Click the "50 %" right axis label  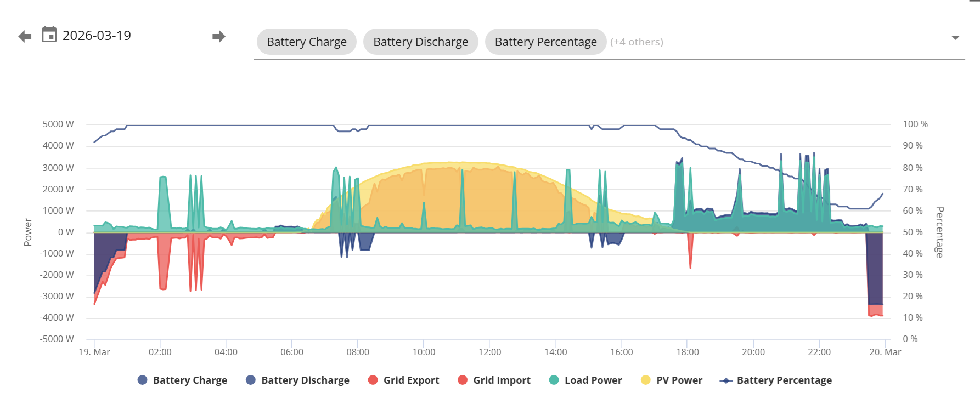(913, 232)
